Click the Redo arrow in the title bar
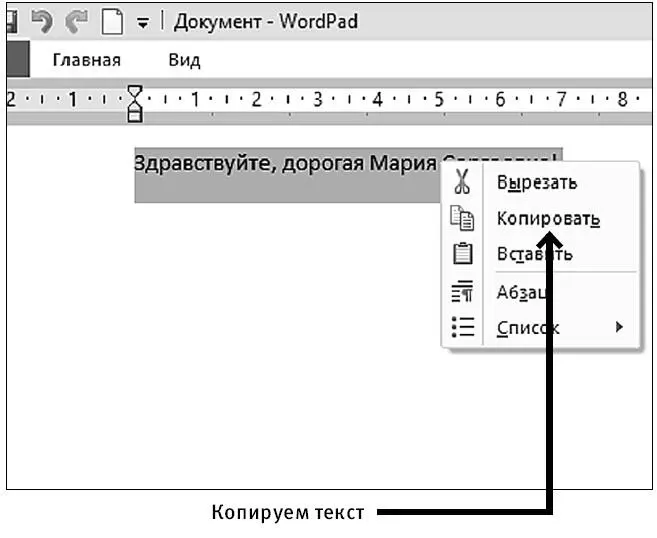Screen dimensions: 657x538 [x=77, y=21]
